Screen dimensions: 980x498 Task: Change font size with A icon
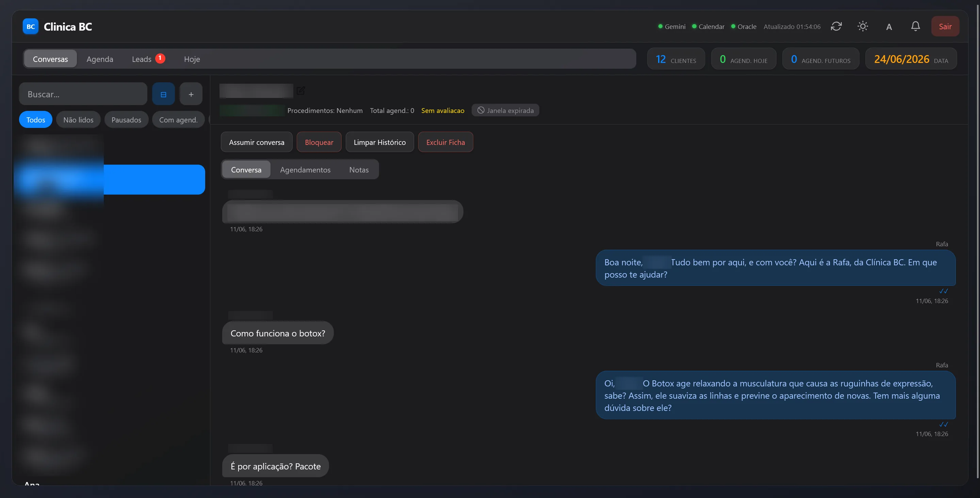click(889, 27)
